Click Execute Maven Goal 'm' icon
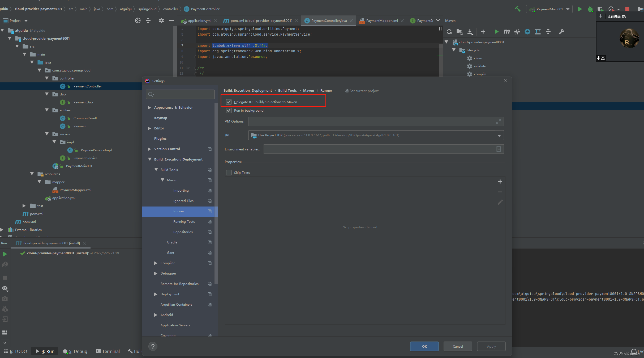 tap(506, 32)
